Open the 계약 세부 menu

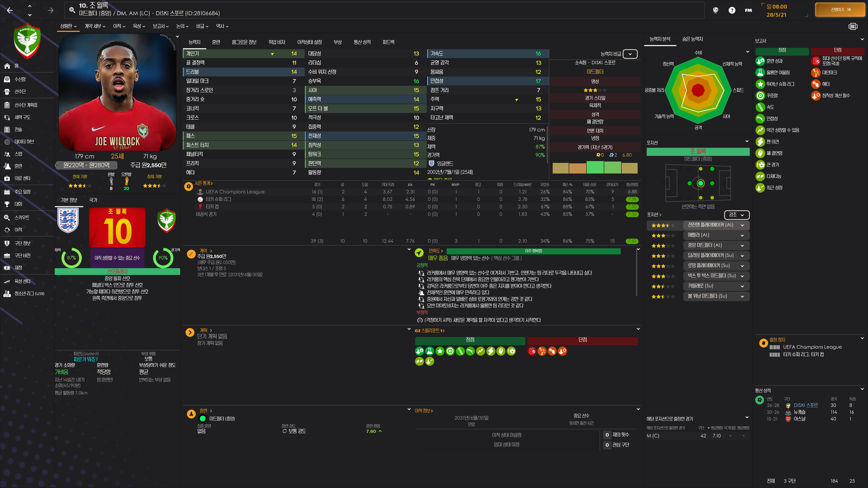95,26
